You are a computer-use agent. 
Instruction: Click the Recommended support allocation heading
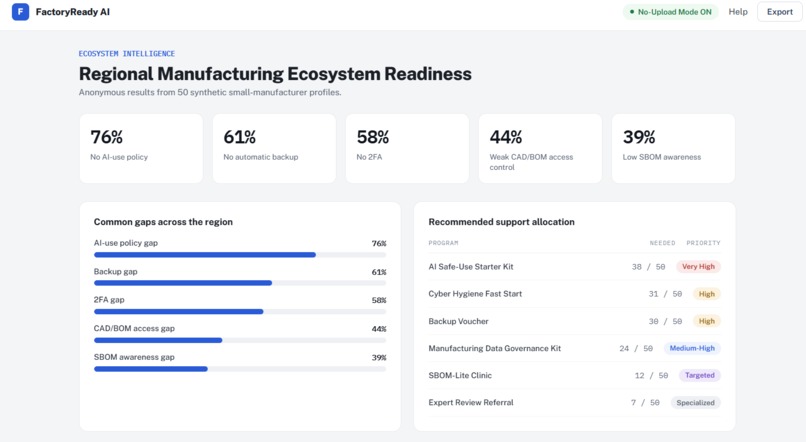[x=501, y=222]
